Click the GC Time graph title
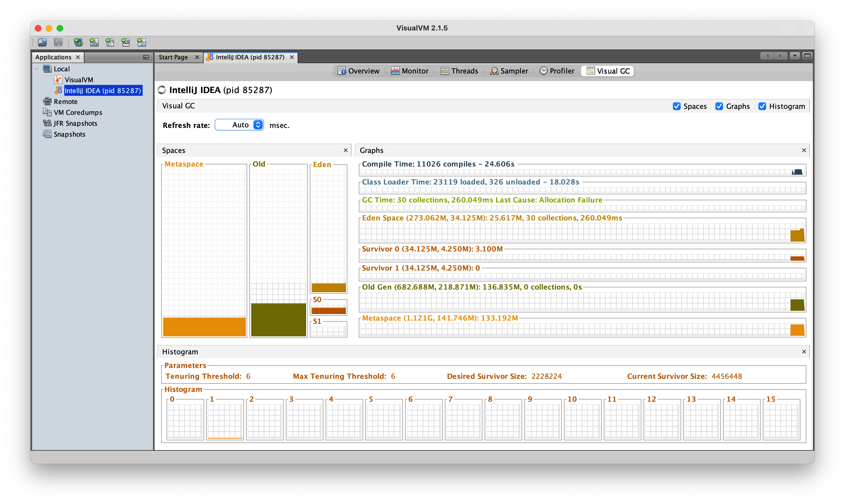Image resolution: width=845 pixels, height=504 pixels. pyautogui.click(x=482, y=200)
